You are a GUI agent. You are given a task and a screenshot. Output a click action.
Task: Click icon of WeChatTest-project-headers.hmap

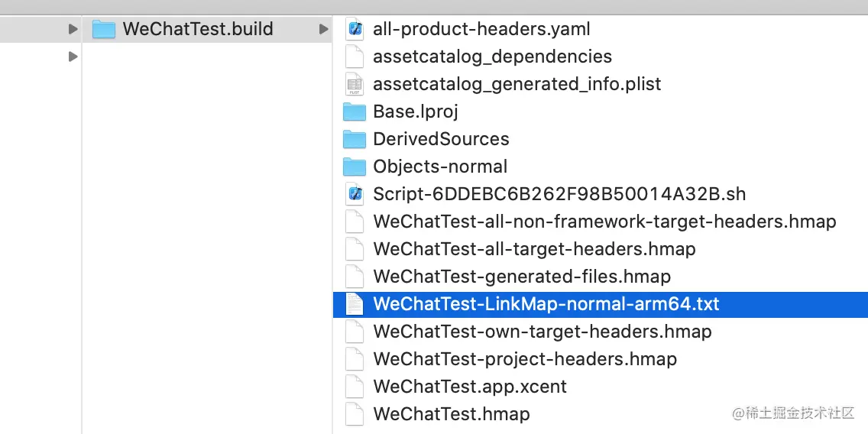pos(355,359)
